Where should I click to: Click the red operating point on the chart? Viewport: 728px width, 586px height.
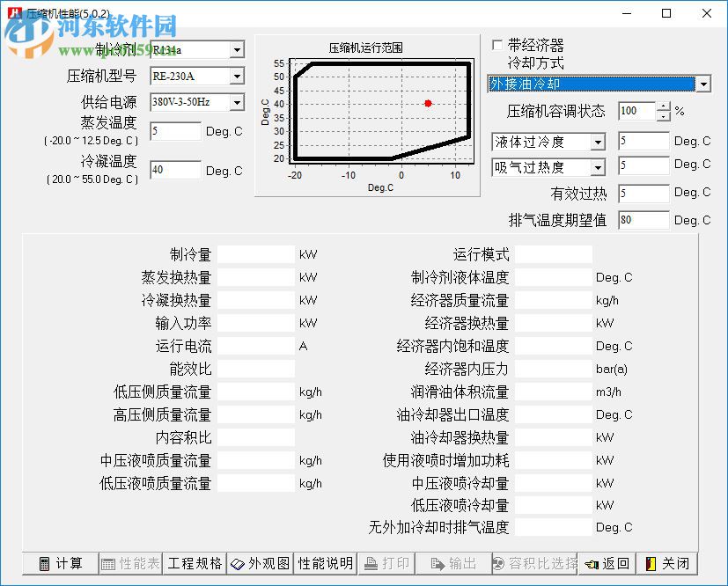[428, 103]
